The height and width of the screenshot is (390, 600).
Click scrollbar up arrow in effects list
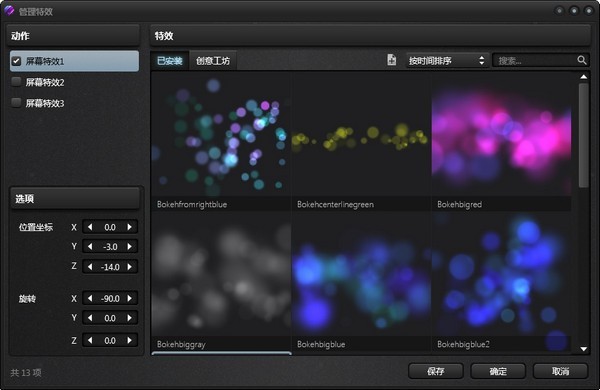(x=584, y=77)
